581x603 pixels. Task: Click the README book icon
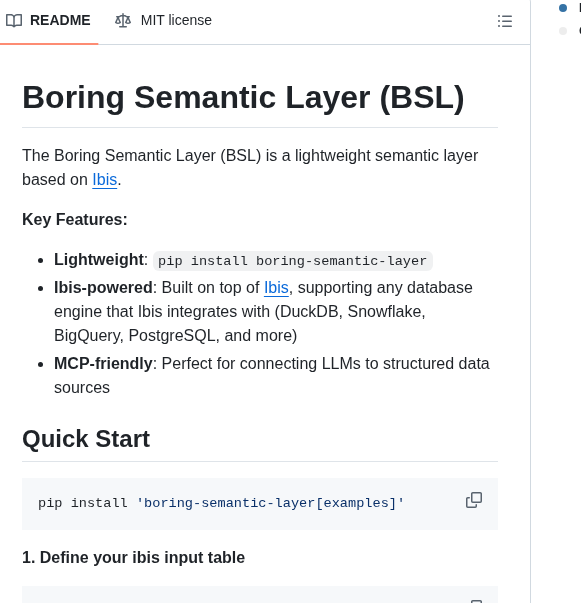coord(14,20)
